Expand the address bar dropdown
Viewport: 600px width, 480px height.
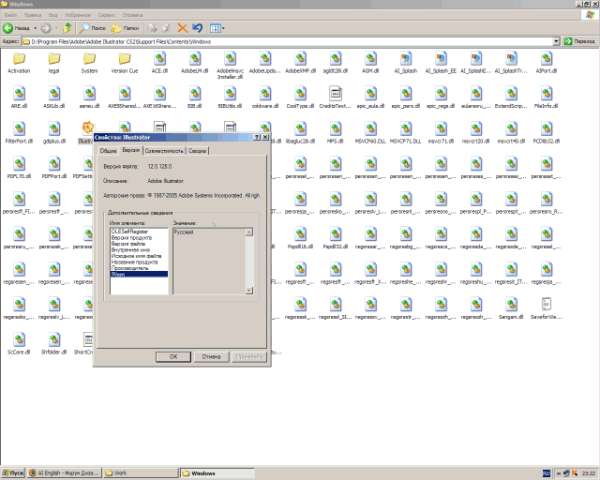coord(556,41)
